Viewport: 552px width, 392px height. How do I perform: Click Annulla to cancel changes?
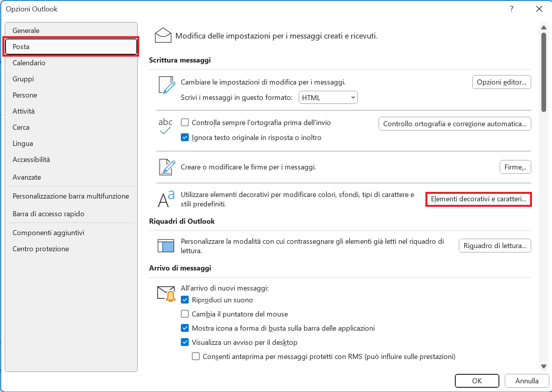pos(527,381)
